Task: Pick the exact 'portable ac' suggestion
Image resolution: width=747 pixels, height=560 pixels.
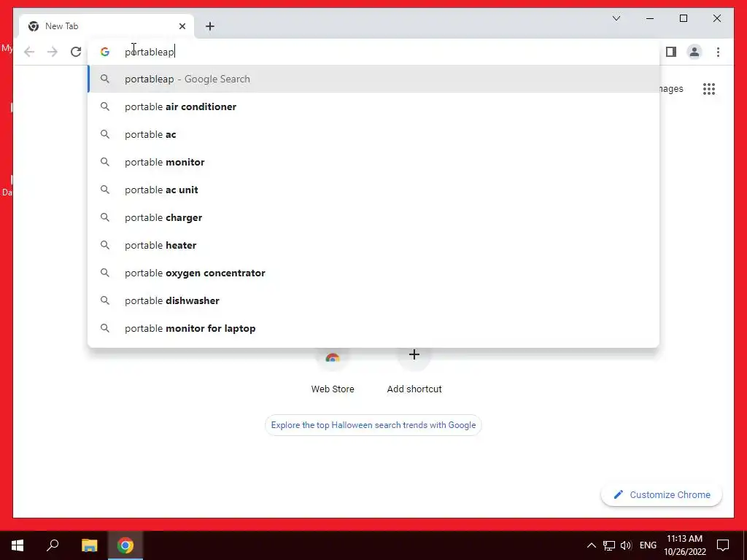Action: 373,134
